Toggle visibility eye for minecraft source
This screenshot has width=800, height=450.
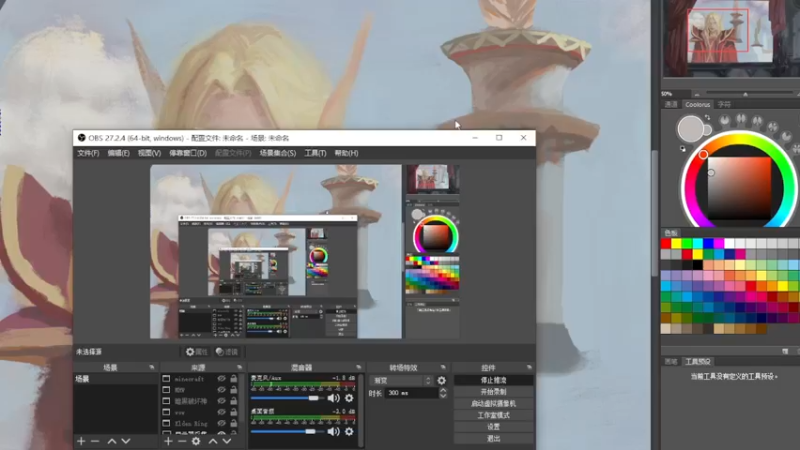pyautogui.click(x=221, y=379)
